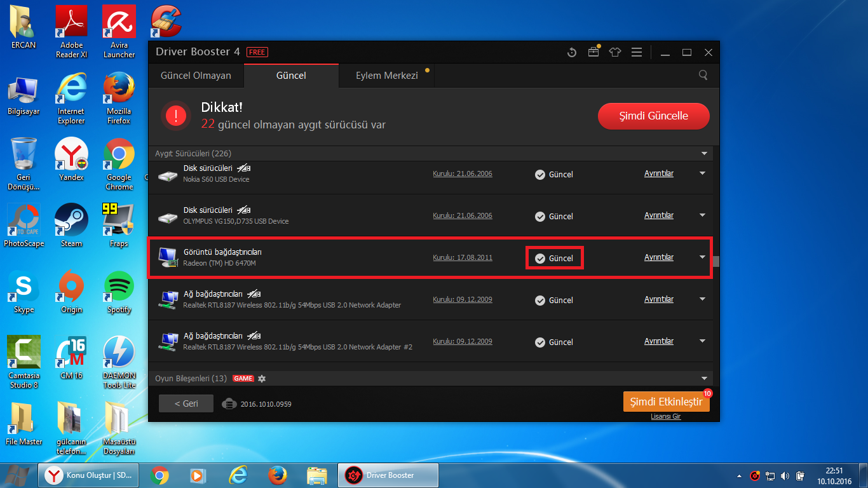Click the Şimdi Güncelle button
Screen dimensions: 868x488
point(654,116)
